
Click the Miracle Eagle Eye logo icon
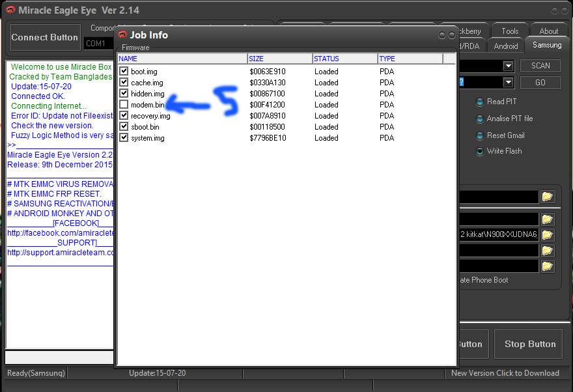click(10, 10)
